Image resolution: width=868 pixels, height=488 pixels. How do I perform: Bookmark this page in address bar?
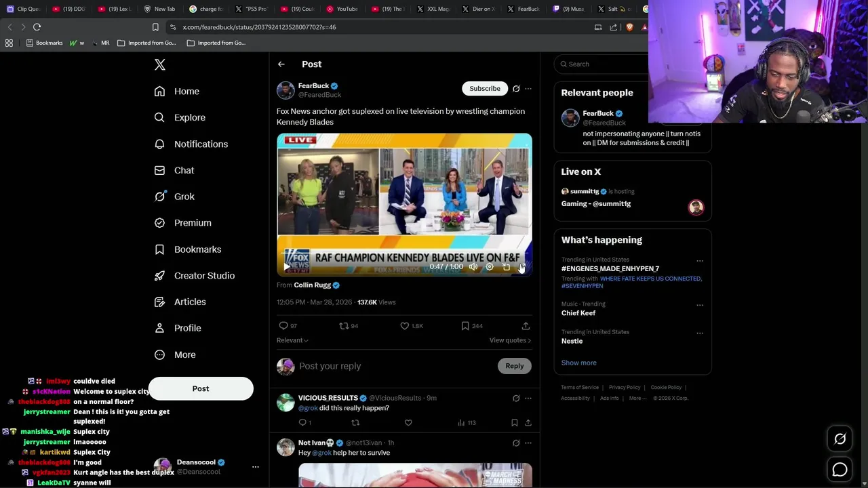tap(155, 27)
